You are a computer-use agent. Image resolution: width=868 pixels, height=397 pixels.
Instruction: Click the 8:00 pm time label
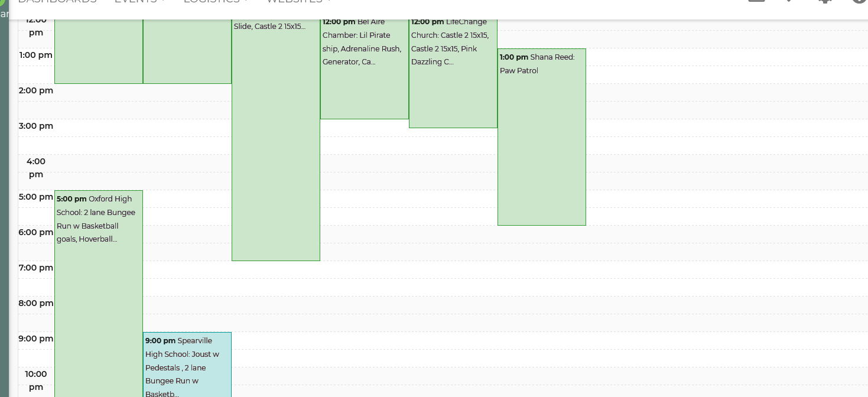[36, 303]
